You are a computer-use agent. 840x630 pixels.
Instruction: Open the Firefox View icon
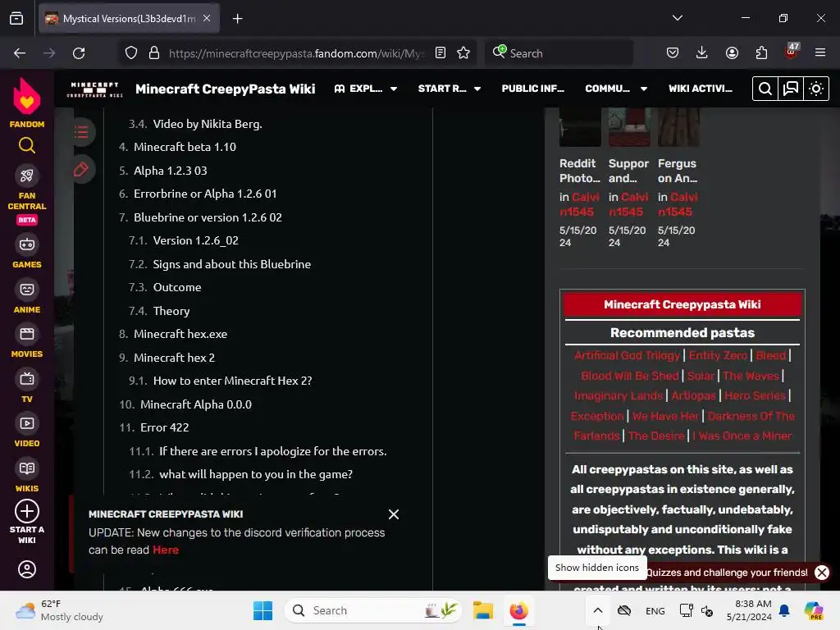16,19
